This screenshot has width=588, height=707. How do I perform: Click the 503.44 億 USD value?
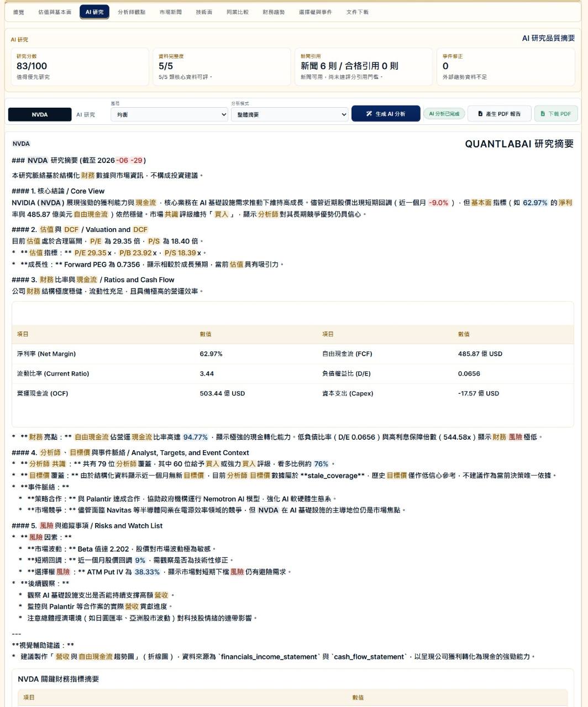222,393
